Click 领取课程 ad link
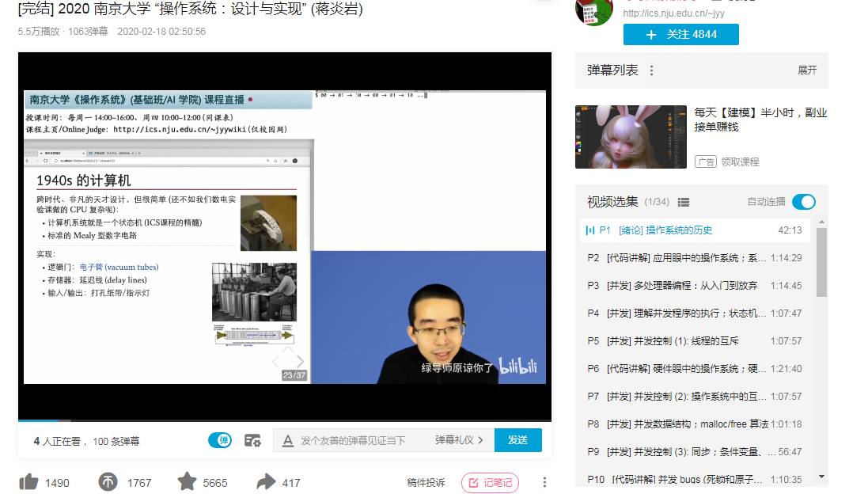Image resolution: width=868 pixels, height=494 pixels. 740,161
